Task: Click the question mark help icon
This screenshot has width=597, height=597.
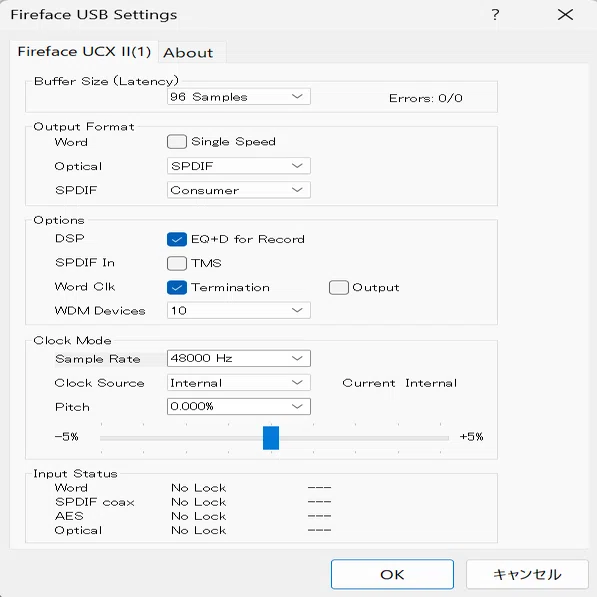Action: click(495, 15)
